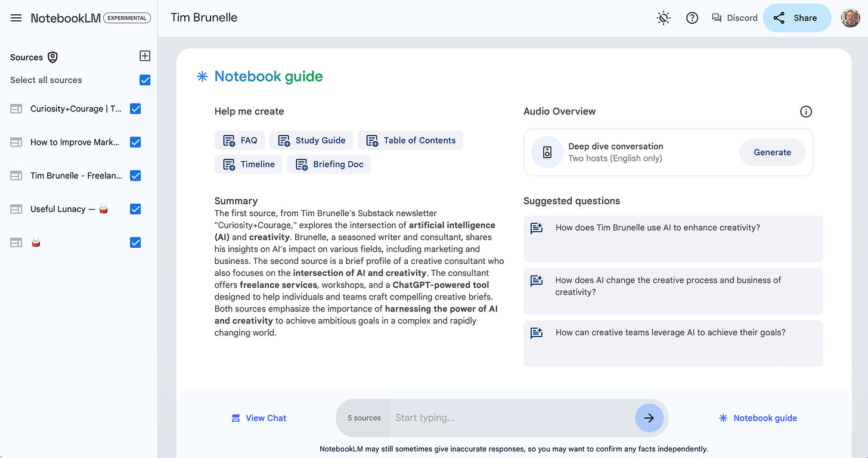
Task: Click the add source plus icon
Action: coord(144,56)
